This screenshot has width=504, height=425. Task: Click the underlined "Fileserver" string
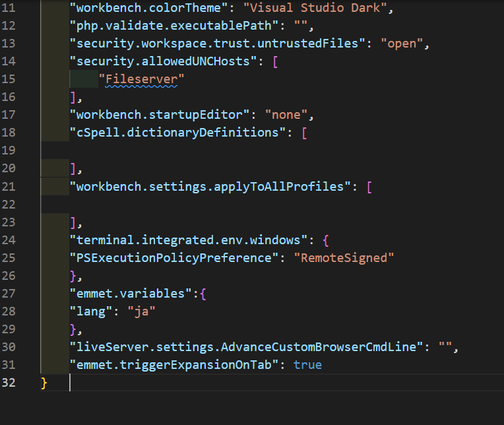tap(142, 79)
